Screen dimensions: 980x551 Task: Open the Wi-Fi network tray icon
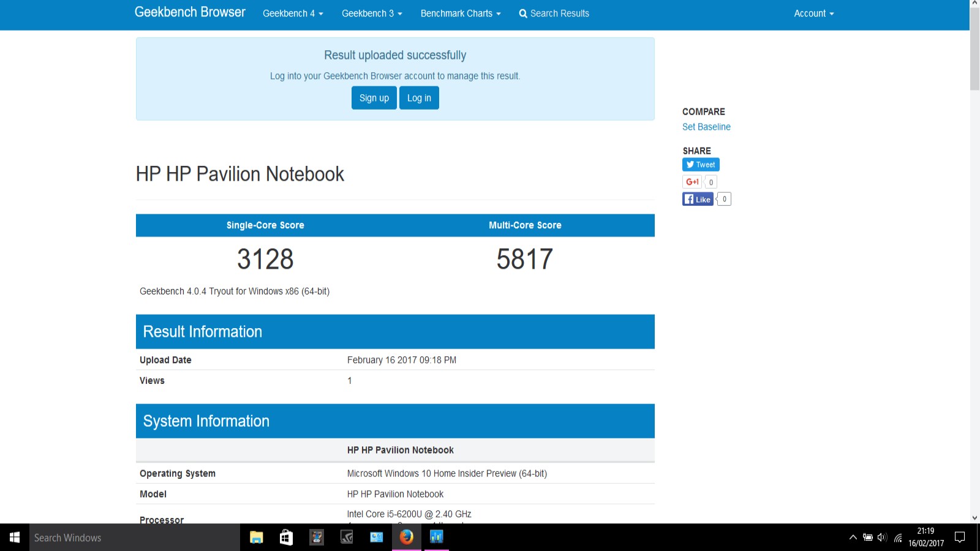[898, 538]
